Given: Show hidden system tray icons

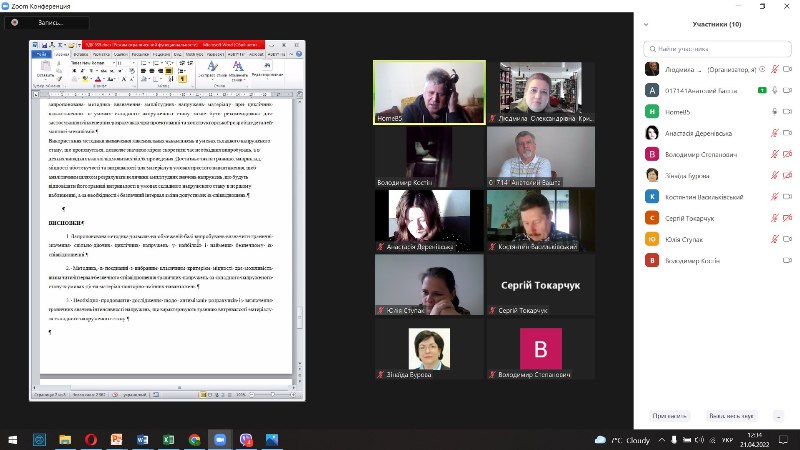Looking at the screenshot, I should (662, 440).
